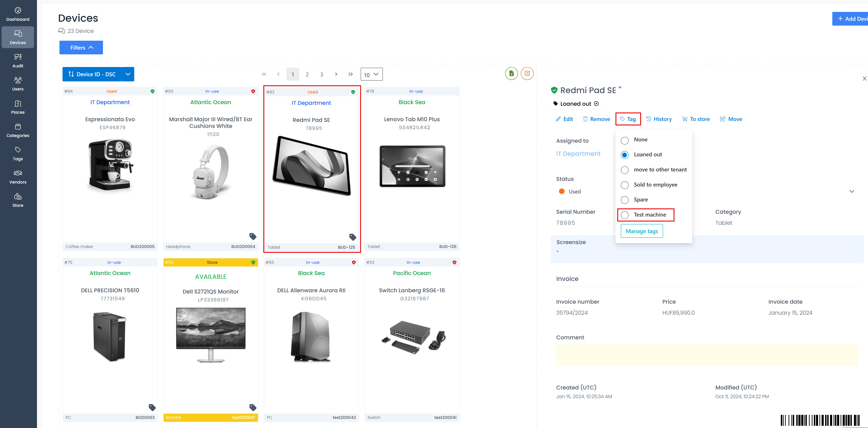The width and height of the screenshot is (868, 428).
Task: Click price value HUF89,990.0
Action: coord(678,313)
